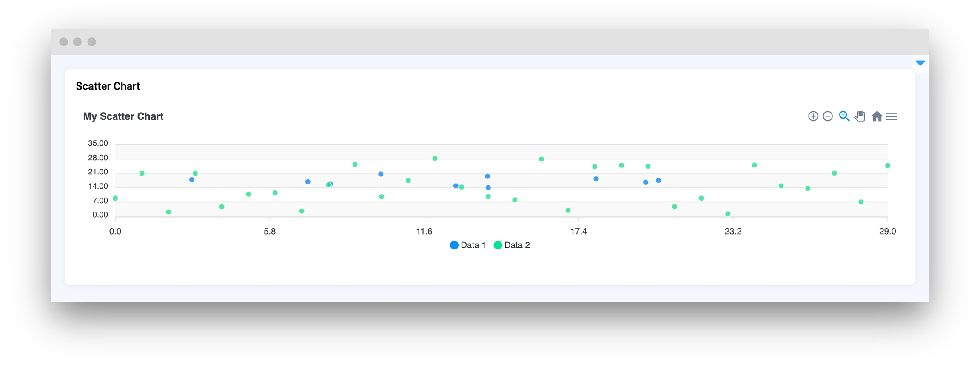Click the zoom in plus icon

[x=813, y=116]
